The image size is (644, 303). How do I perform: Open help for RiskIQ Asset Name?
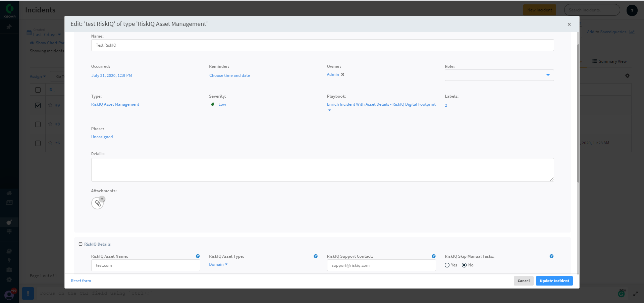(x=198, y=256)
